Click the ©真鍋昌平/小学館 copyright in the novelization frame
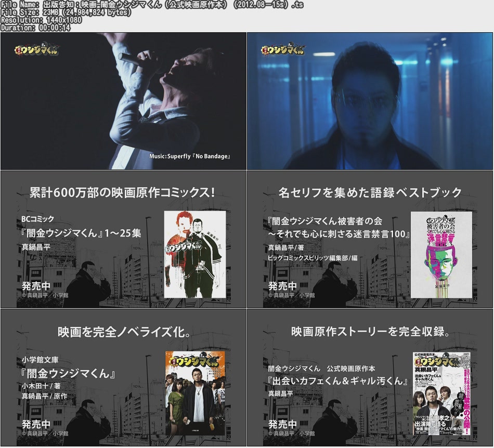Image resolution: width=494 pixels, height=448 pixels. coord(45,433)
